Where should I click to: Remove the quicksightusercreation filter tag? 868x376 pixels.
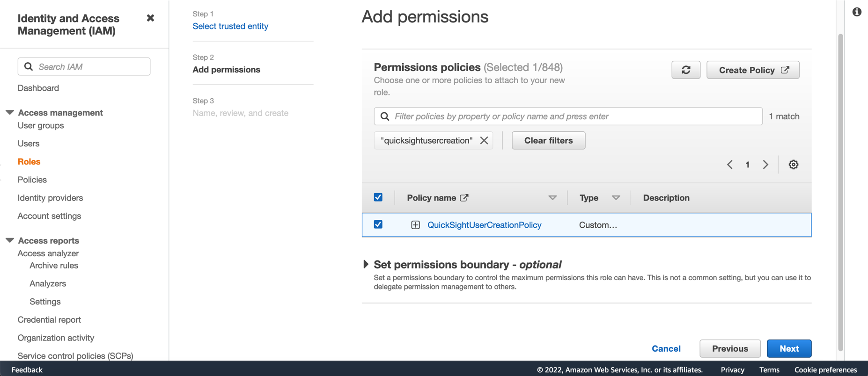click(x=484, y=140)
